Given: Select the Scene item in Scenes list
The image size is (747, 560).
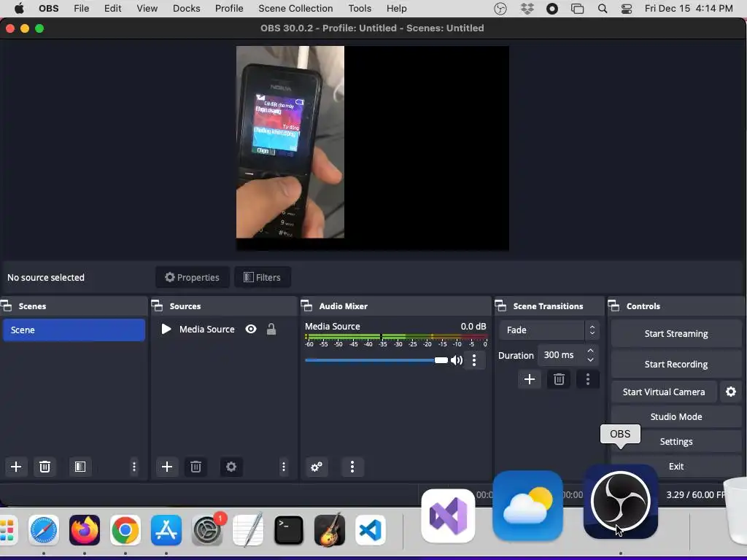Looking at the screenshot, I should pos(74,330).
